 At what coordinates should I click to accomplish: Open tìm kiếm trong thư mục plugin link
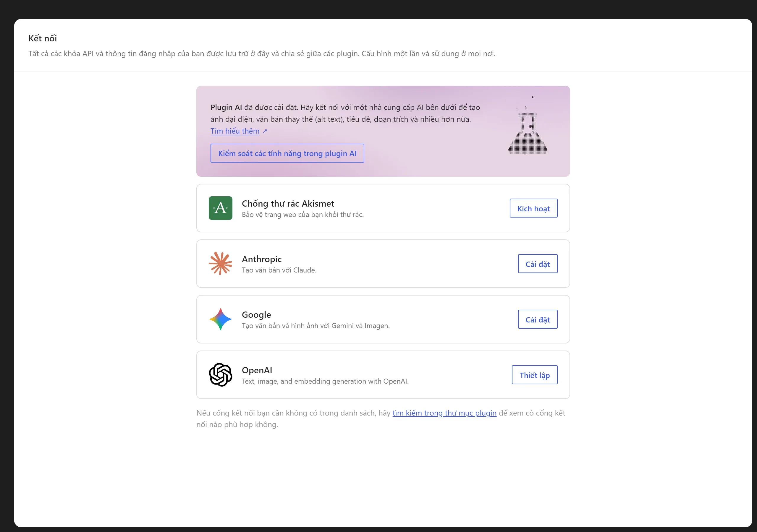pyautogui.click(x=444, y=413)
